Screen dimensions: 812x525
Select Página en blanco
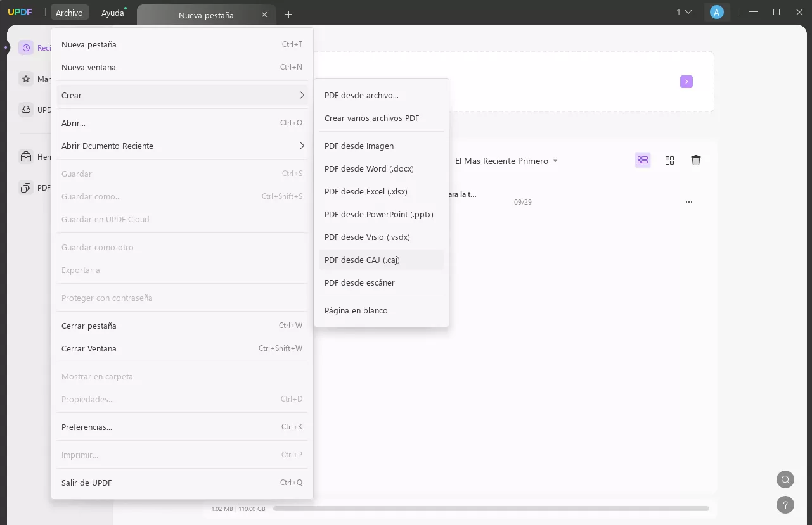coord(382,310)
